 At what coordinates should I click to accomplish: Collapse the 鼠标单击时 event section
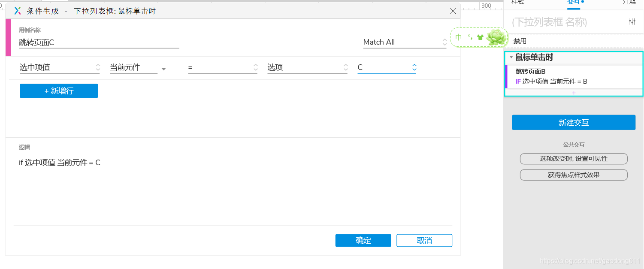tap(511, 57)
